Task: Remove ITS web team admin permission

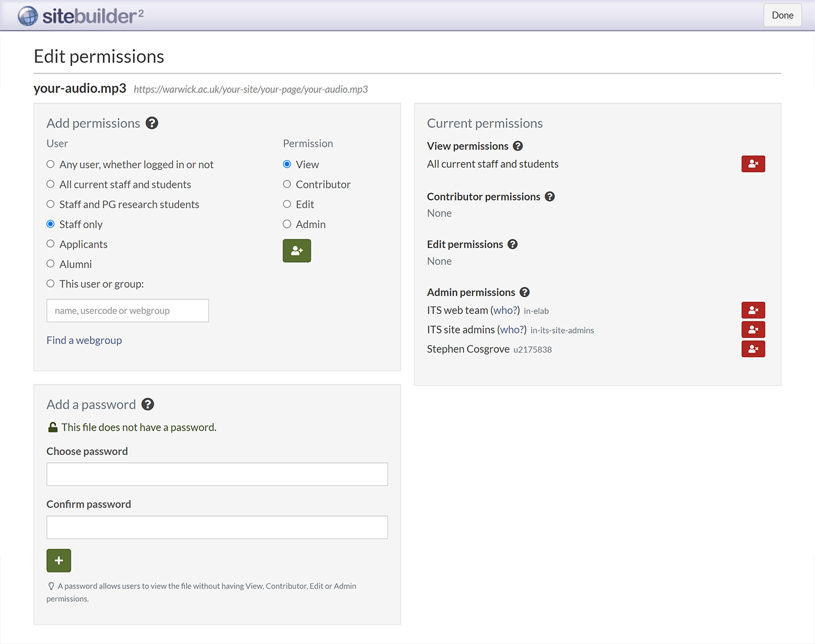Action: coord(753,310)
